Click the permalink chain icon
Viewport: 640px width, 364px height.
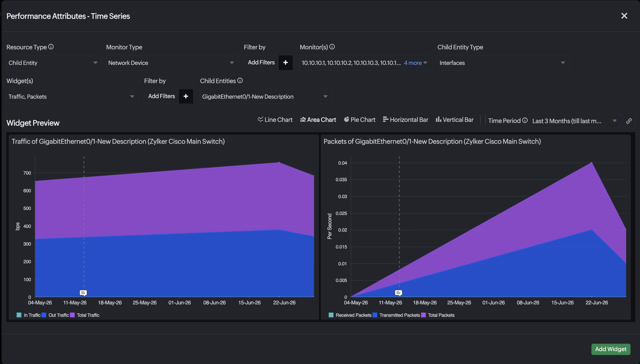point(629,121)
